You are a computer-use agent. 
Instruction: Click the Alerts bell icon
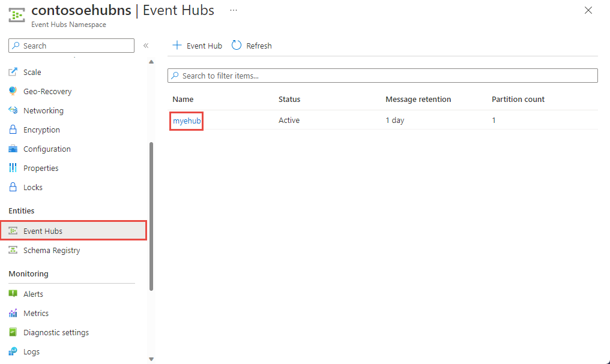(x=13, y=294)
